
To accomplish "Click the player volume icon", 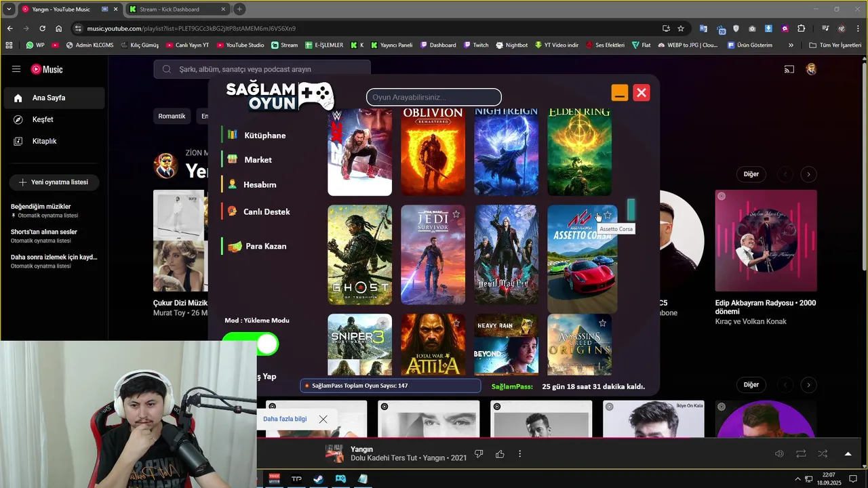I will (x=779, y=454).
